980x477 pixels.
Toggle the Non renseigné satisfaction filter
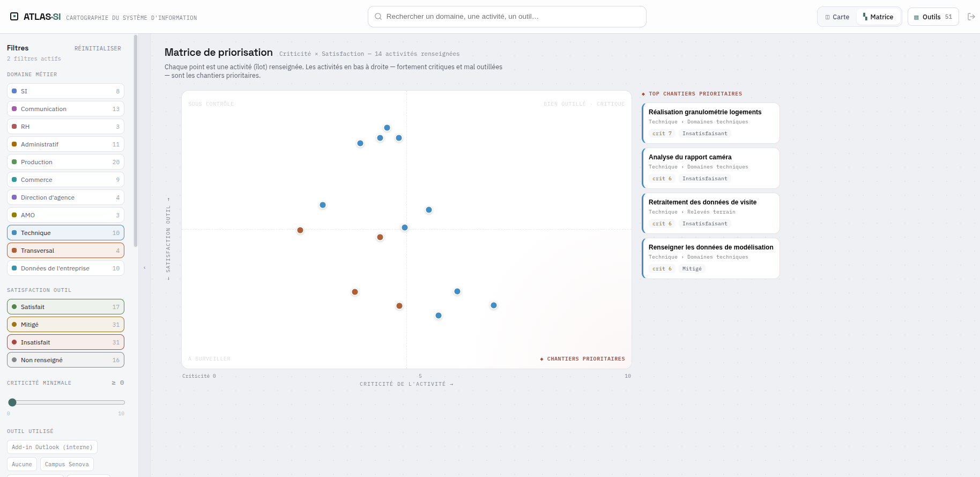pos(65,360)
